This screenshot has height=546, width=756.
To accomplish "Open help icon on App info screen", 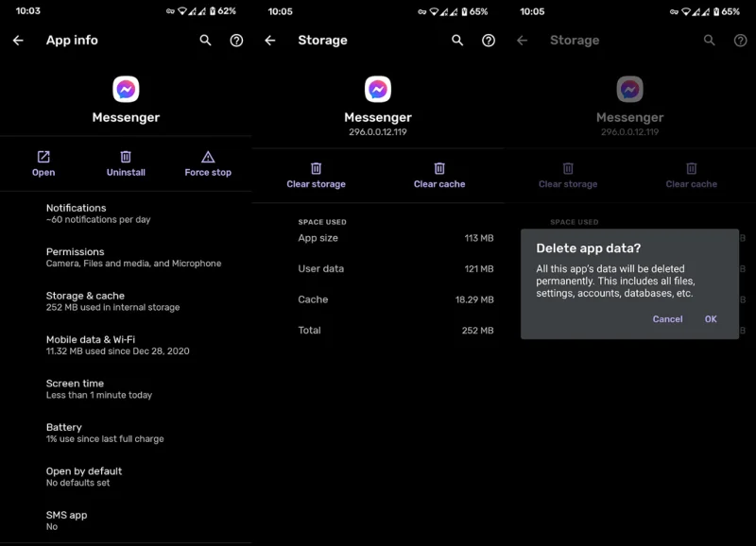I will (236, 41).
